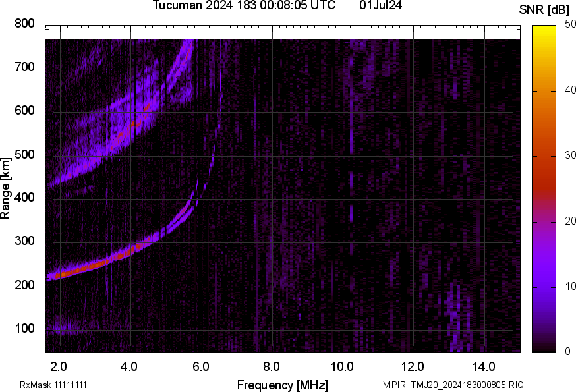Click the 'Frequency [MHz]' axis label
Viewport: 576px width, 392px height.
(283, 385)
